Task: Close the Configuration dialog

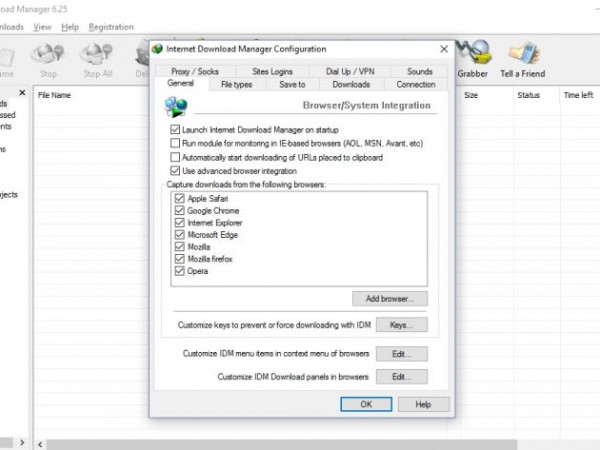Action: 444,49
